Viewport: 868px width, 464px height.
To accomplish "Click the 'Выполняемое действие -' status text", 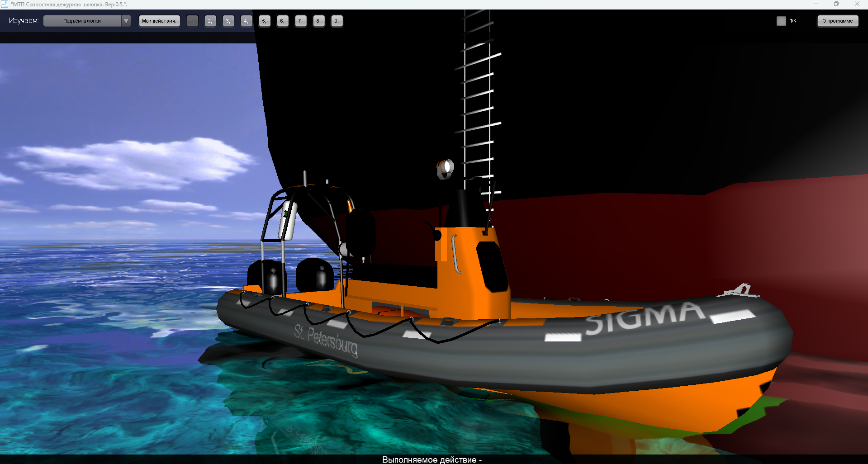I will pyautogui.click(x=432, y=459).
